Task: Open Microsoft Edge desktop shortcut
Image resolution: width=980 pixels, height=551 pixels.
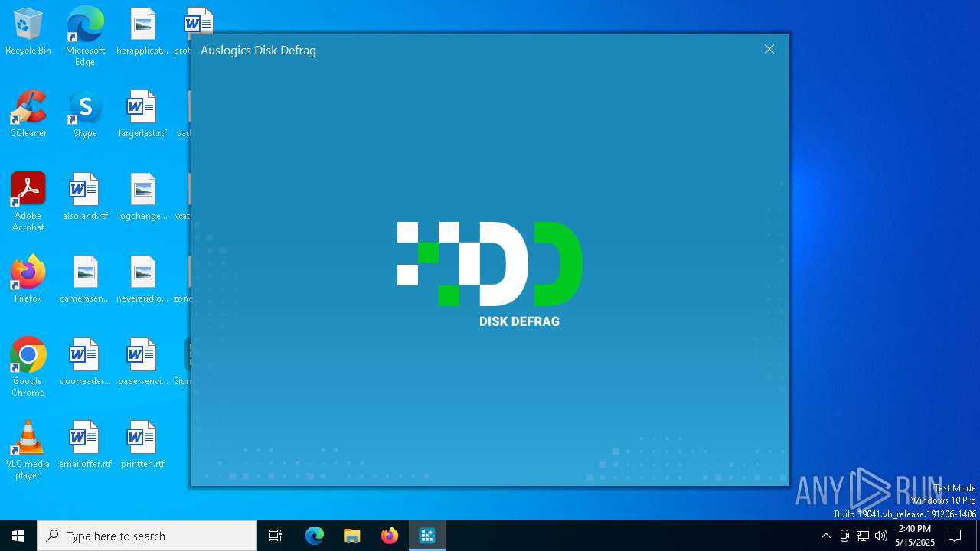Action: pyautogui.click(x=85, y=35)
